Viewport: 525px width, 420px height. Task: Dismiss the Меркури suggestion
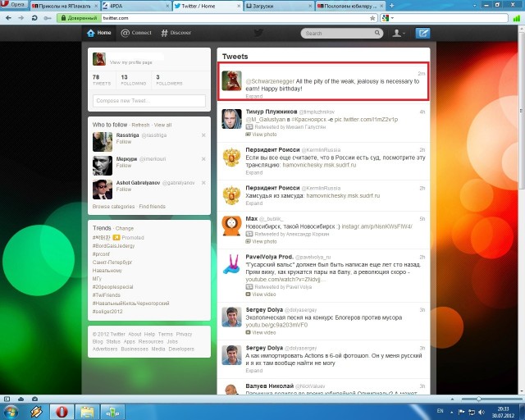pos(203,159)
